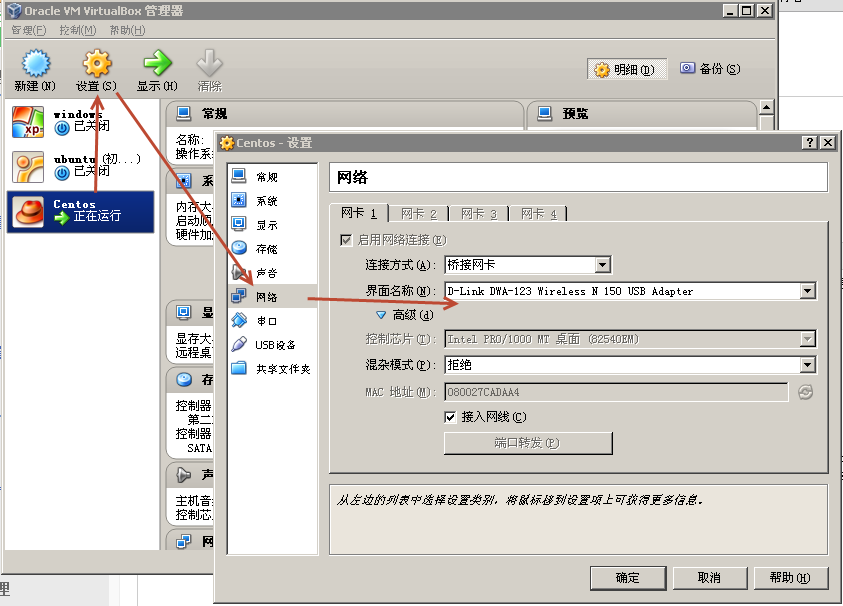Open 控制(M) menu

point(77,30)
